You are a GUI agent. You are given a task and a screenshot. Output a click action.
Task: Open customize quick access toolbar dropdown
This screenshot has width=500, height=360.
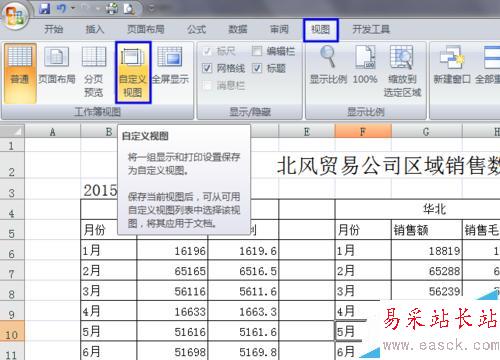(152, 9)
